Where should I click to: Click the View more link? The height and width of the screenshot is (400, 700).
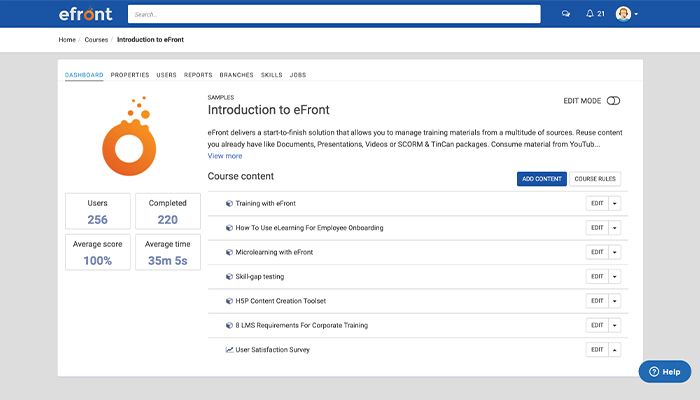225,156
